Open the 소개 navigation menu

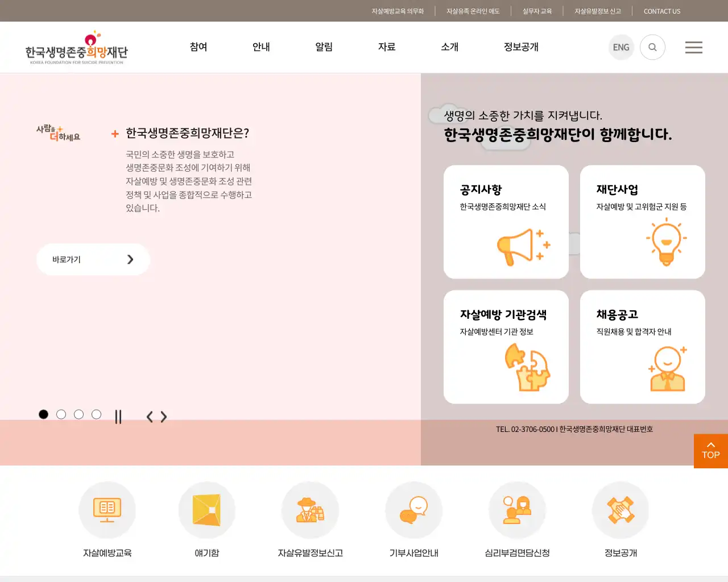pos(449,47)
